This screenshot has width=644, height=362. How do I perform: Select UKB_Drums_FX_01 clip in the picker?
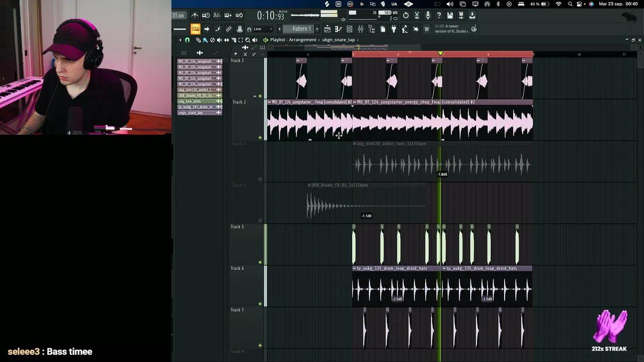[x=200, y=96]
